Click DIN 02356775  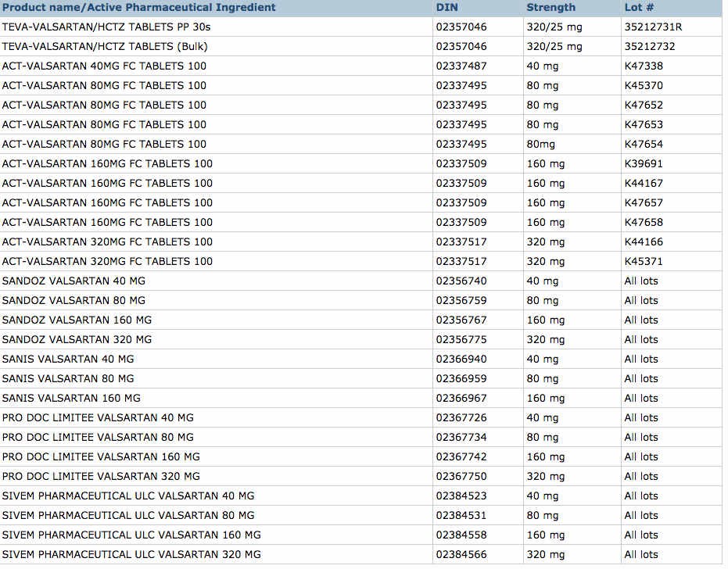pos(461,339)
